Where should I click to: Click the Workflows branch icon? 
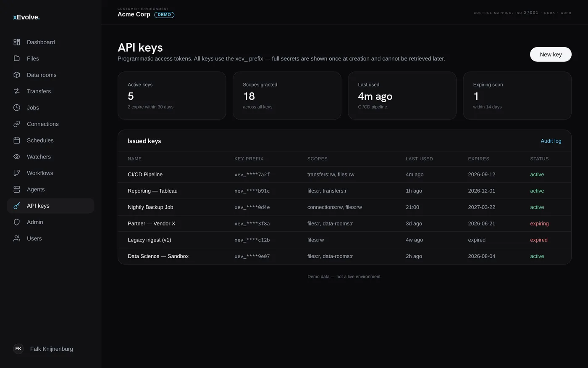(17, 173)
